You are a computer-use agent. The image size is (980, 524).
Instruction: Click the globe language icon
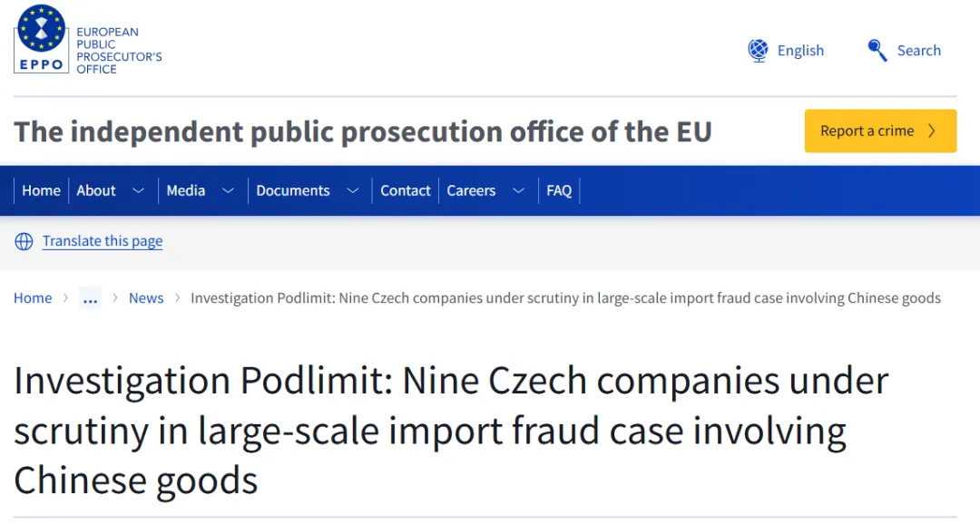point(758,51)
